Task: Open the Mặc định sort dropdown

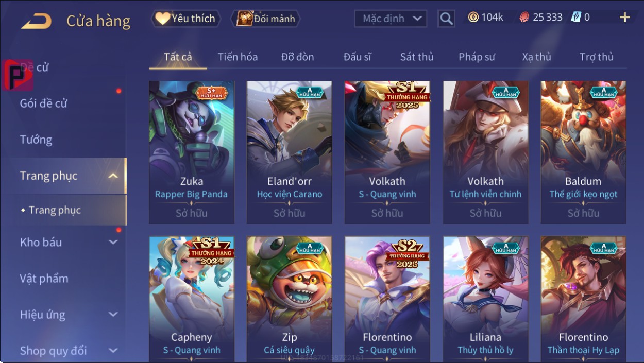Action: click(391, 19)
